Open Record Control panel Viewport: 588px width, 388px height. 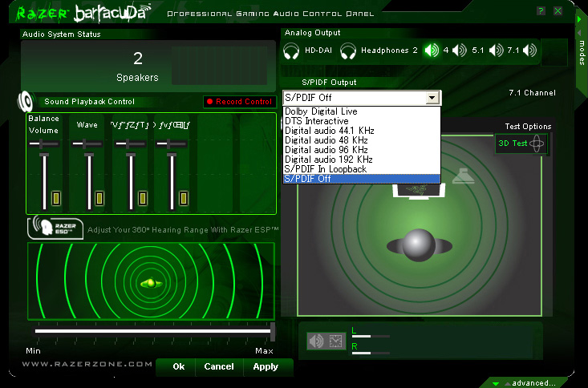tap(238, 102)
